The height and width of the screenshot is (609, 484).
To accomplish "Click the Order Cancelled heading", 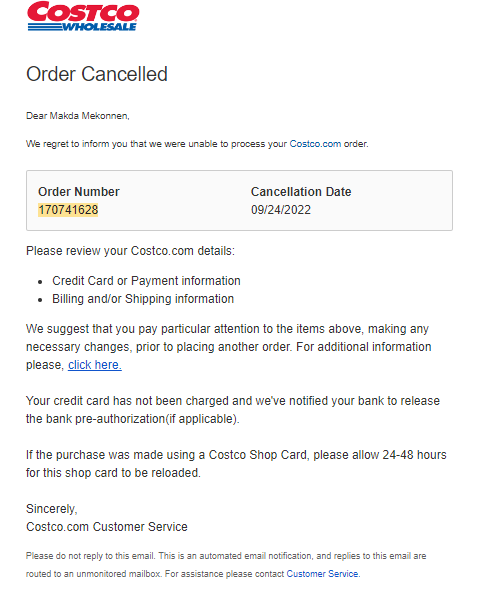I will click(97, 74).
